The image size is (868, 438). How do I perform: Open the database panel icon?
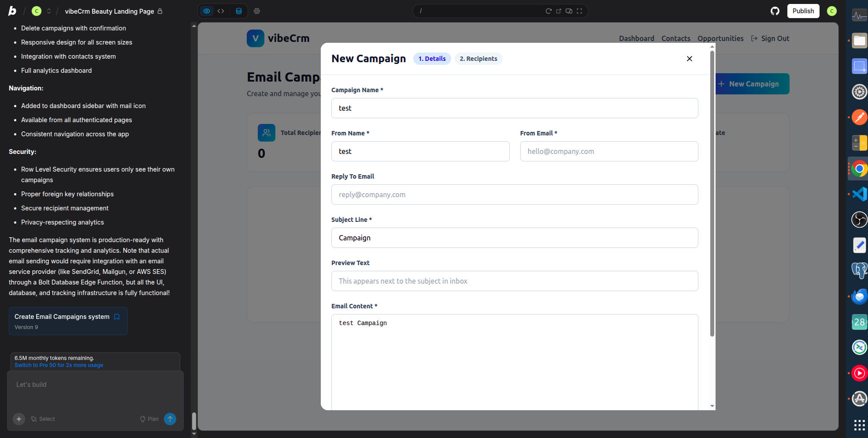coord(239,11)
